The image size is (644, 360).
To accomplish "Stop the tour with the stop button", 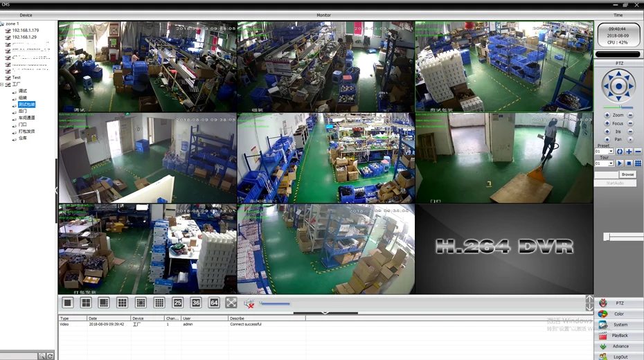I will click(x=629, y=163).
